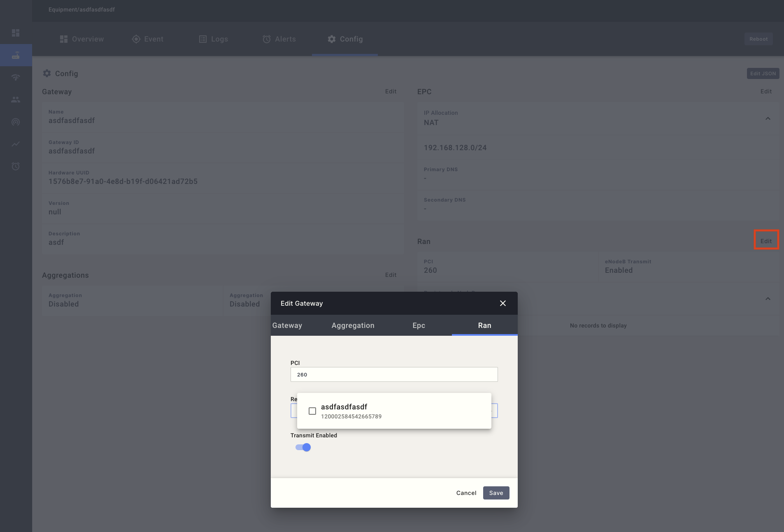Open the subscribers people icon in sidebar
784x532 pixels.
[16, 100]
